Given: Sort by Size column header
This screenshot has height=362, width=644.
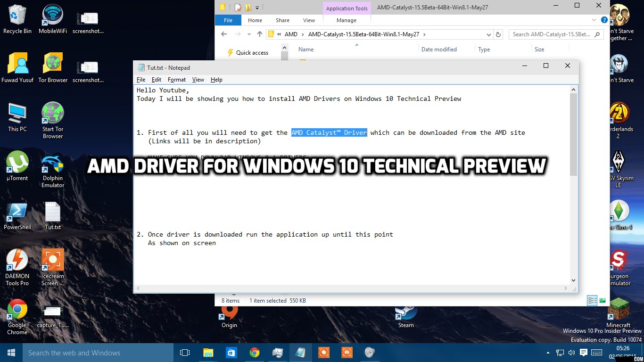Looking at the screenshot, I should tap(539, 49).
